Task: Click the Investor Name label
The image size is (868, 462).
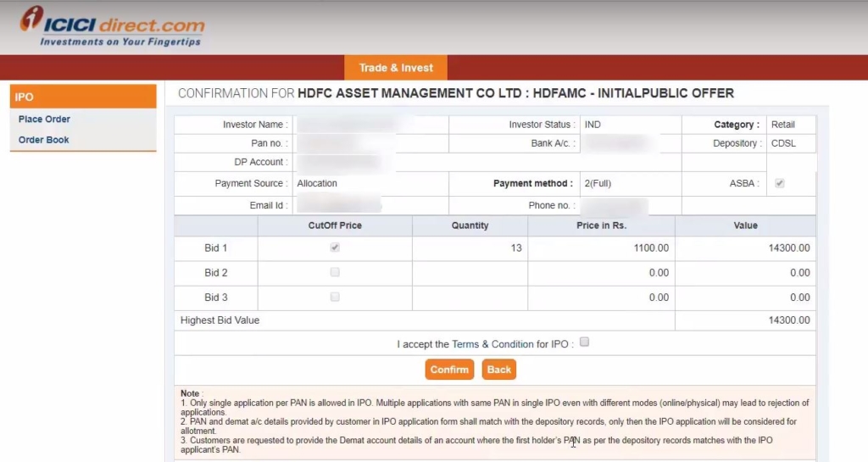Action: pos(255,125)
